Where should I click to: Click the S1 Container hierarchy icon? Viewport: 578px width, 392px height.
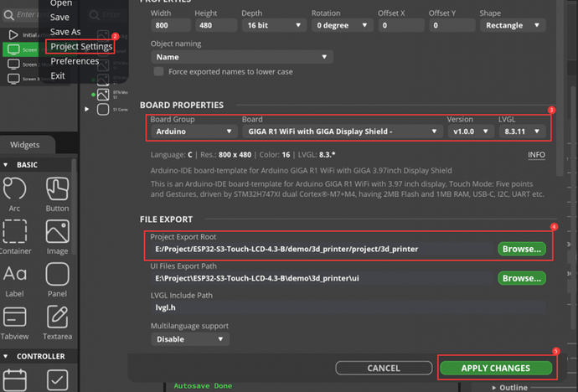point(103,110)
